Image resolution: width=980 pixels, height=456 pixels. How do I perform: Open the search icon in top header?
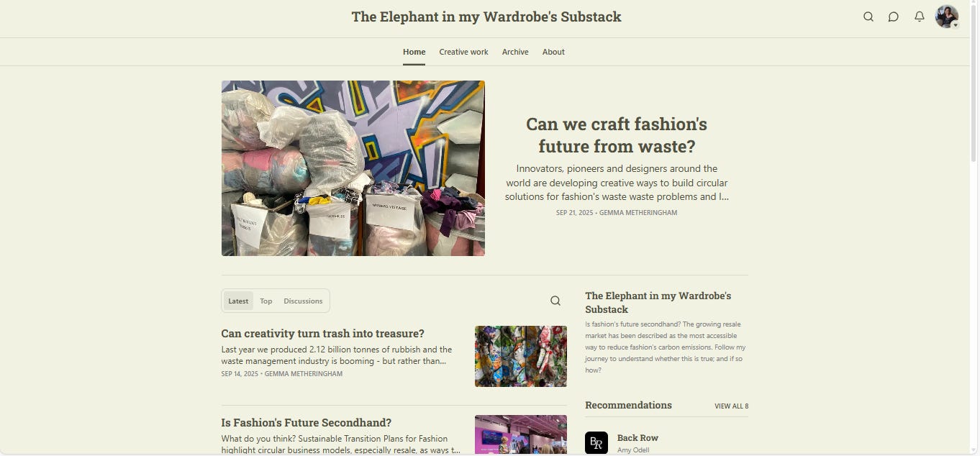(x=868, y=17)
